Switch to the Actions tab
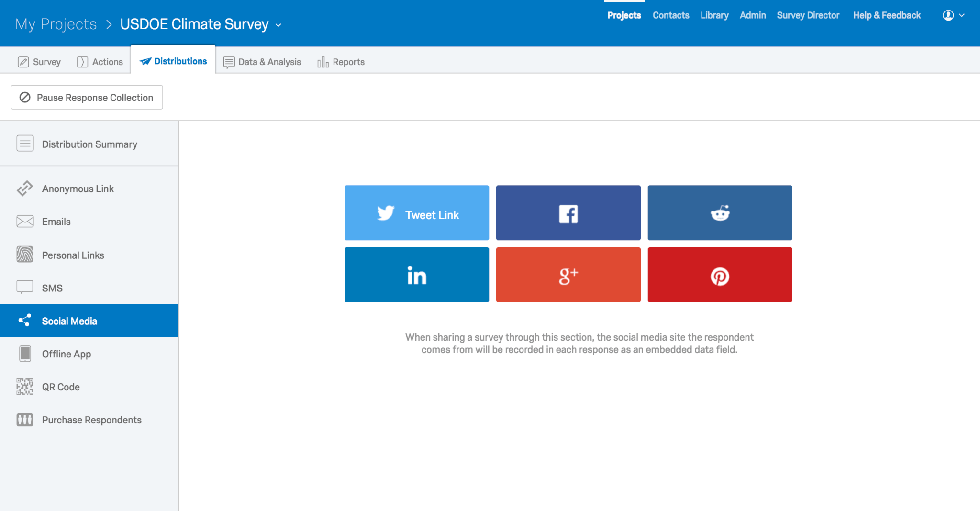Viewport: 980px width, 511px height. pos(100,62)
